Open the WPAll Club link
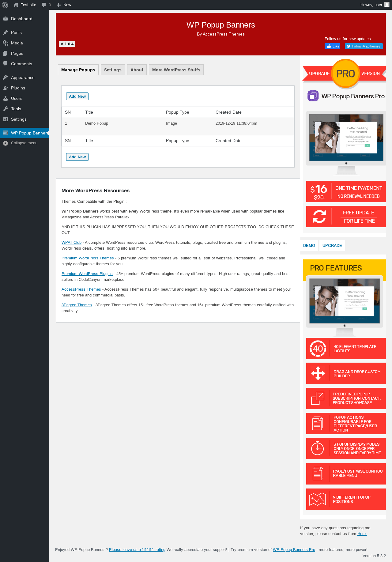Screen dimensions: 392x562 click(x=71, y=243)
